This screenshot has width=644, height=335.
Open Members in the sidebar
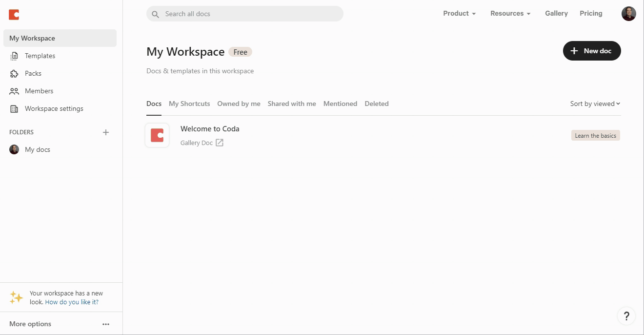tap(60, 91)
